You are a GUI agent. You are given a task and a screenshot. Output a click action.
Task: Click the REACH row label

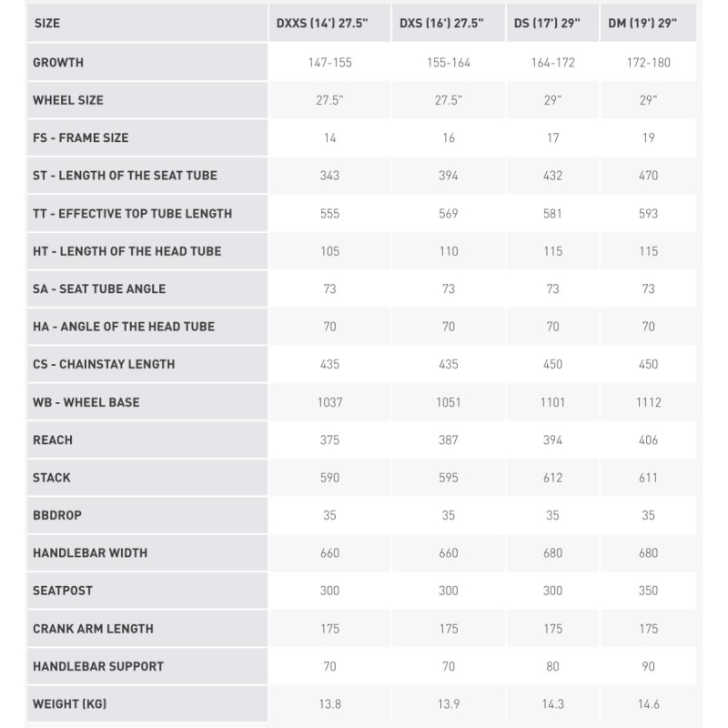click(x=53, y=440)
